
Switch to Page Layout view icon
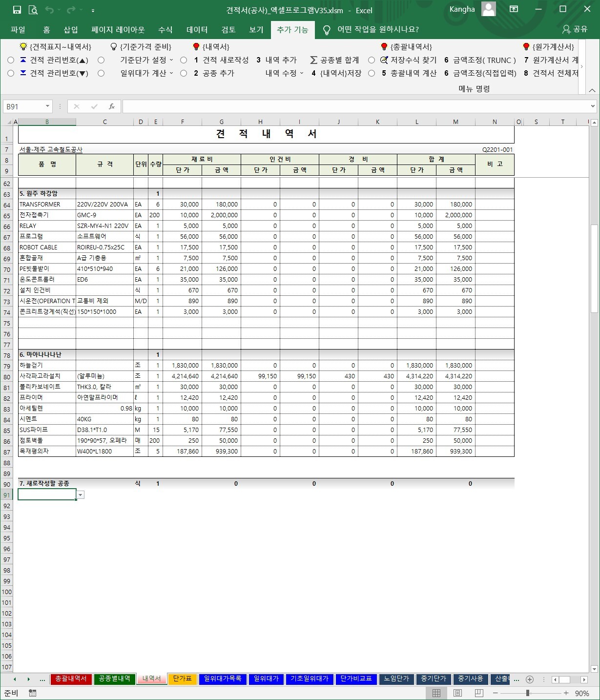(x=457, y=693)
